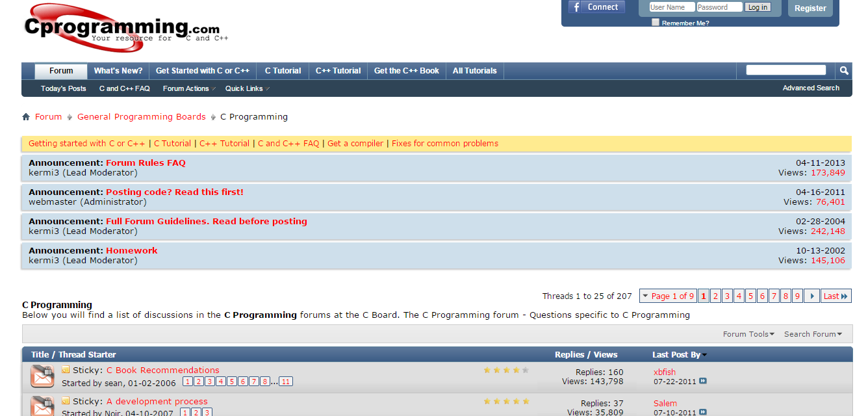Click the 242,148 views count
This screenshot has height=416, width=868.
[828, 231]
